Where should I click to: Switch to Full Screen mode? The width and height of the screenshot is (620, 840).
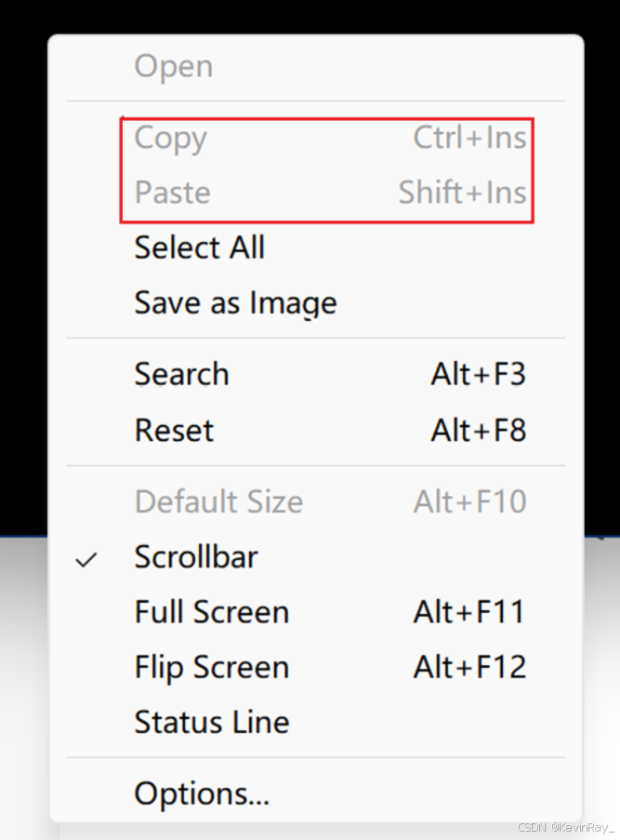coord(315,612)
